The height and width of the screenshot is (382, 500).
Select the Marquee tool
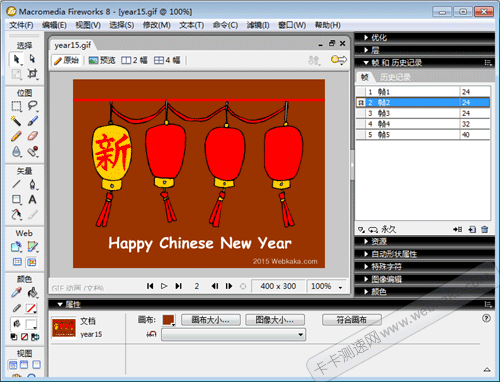16,106
